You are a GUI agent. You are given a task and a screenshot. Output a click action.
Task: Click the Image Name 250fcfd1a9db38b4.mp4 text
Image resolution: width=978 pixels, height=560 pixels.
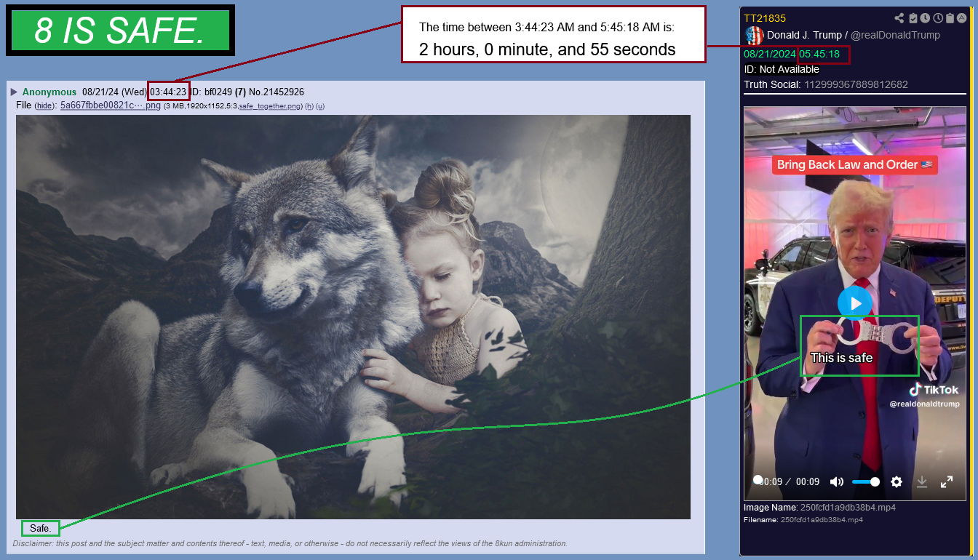(819, 508)
